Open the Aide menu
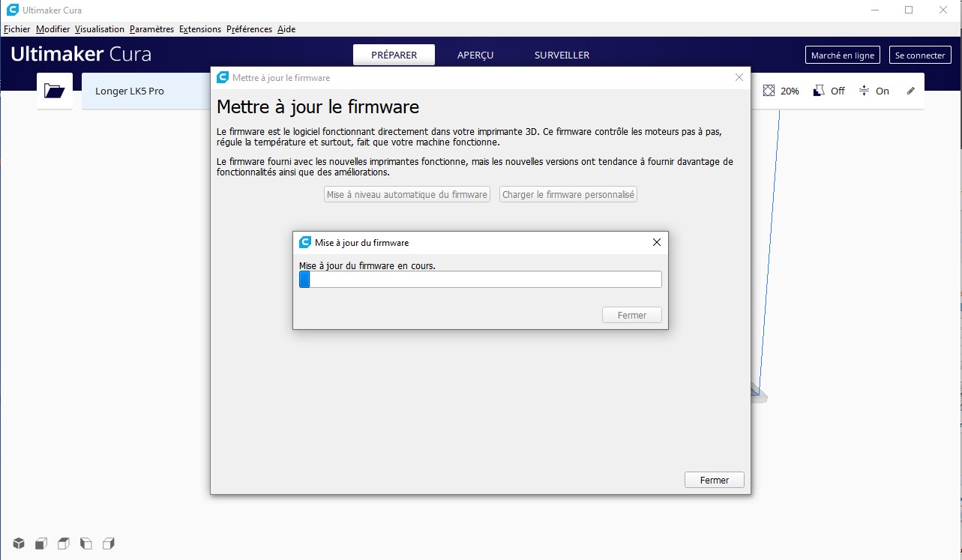962x560 pixels. click(x=286, y=29)
